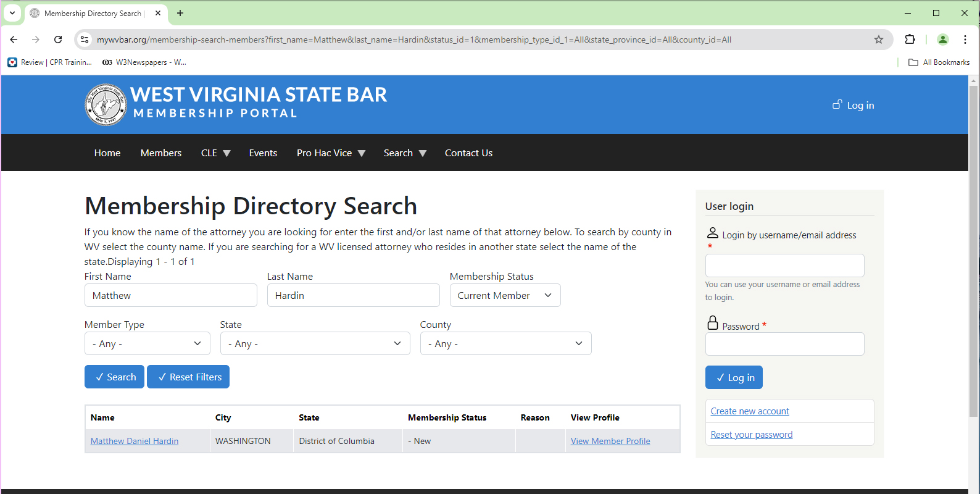Image resolution: width=980 pixels, height=494 pixels.
Task: Open the Membership Status dropdown
Action: [505, 295]
